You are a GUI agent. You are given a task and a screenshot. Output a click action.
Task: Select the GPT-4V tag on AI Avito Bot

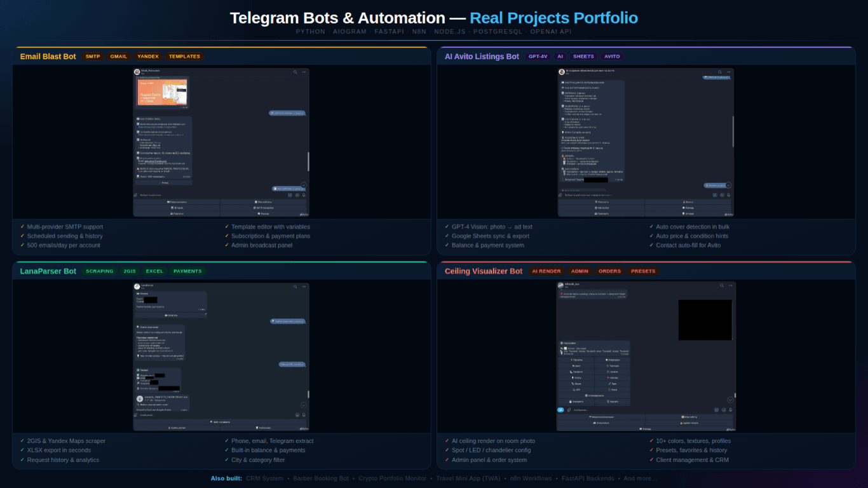pos(538,57)
